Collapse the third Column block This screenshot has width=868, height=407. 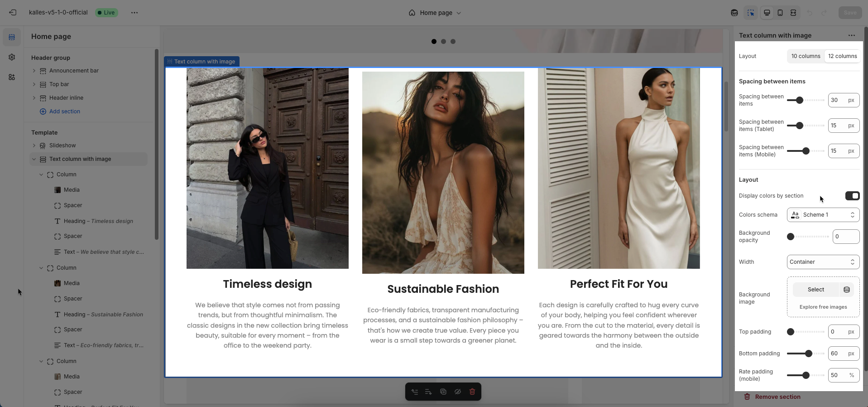[41, 361]
